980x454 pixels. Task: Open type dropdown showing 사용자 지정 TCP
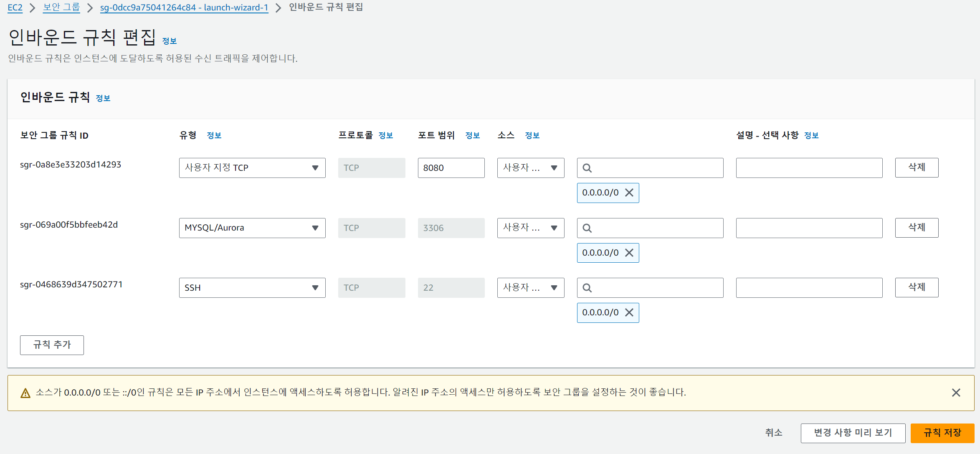coord(252,168)
